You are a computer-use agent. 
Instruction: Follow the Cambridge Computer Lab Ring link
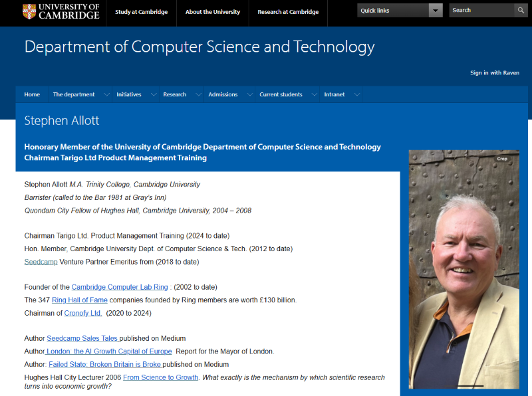pyautogui.click(x=119, y=287)
